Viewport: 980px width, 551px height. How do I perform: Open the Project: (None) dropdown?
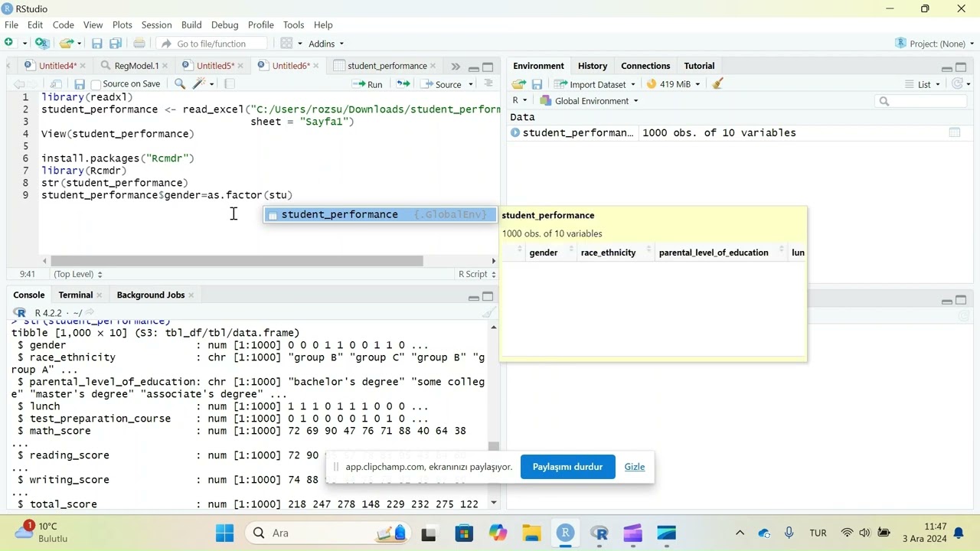(934, 44)
